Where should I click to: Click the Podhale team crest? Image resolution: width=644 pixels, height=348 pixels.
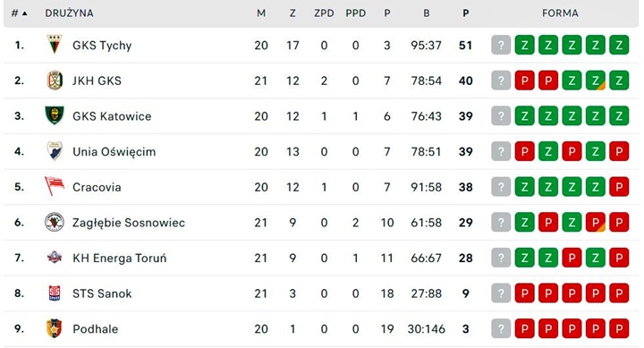55,328
